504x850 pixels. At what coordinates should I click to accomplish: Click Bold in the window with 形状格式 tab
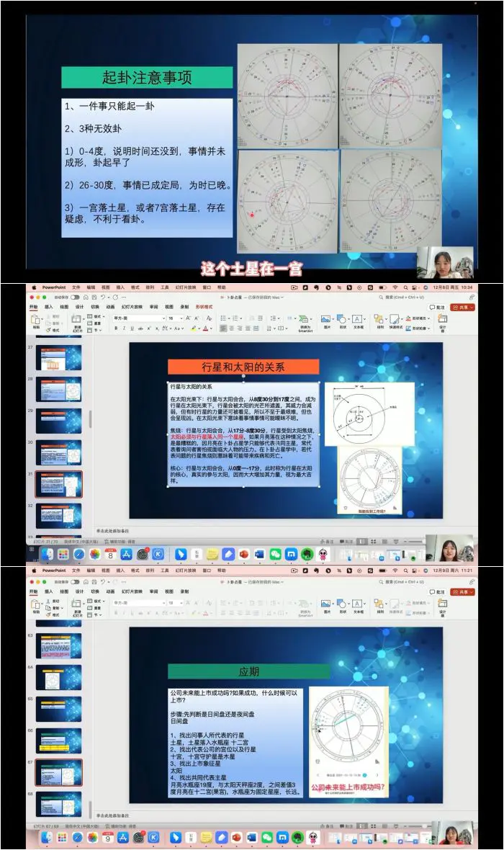point(116,328)
